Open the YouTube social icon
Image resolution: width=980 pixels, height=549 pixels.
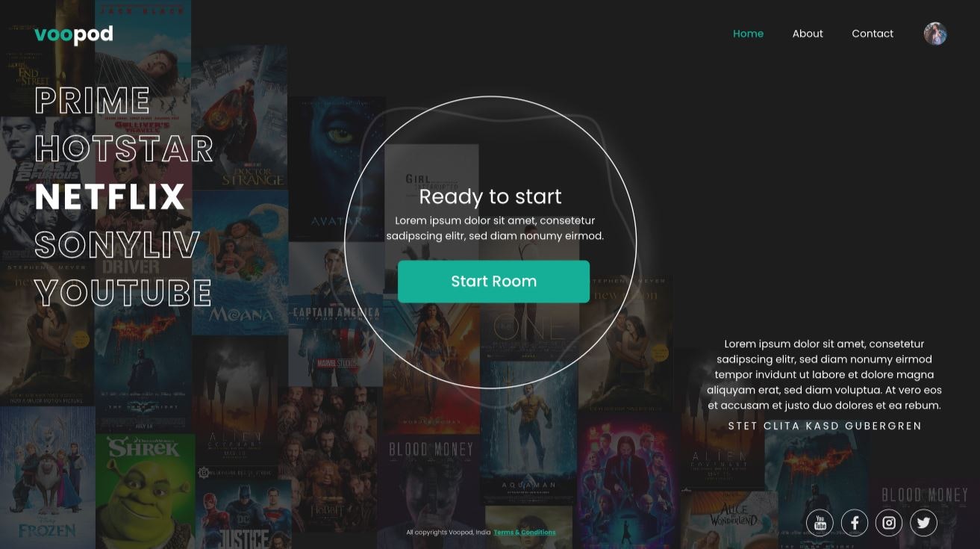[820, 523]
